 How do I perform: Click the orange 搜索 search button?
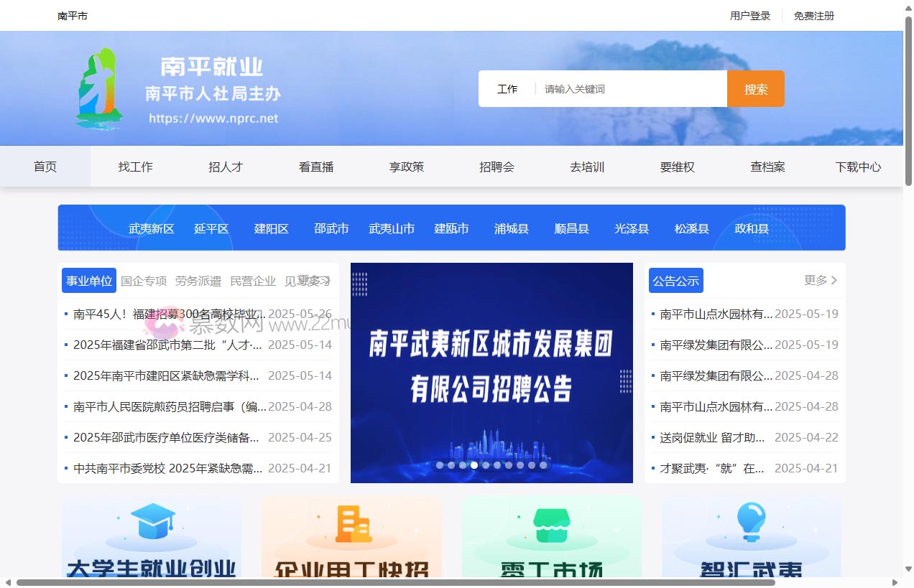coord(755,88)
